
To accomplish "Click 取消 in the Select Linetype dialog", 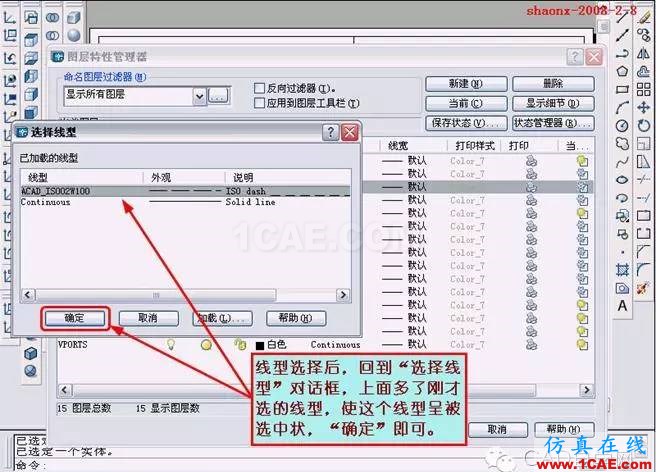I will [x=149, y=318].
